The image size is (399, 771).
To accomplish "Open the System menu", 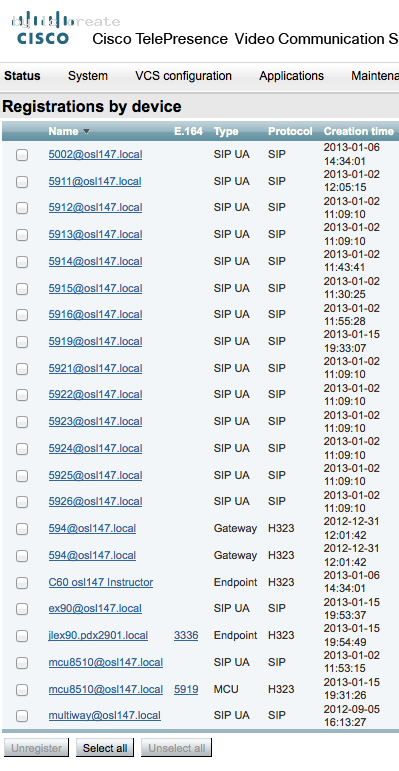I will point(88,76).
